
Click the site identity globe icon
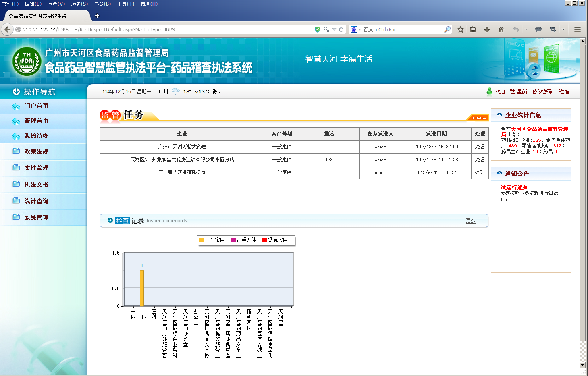point(18,29)
